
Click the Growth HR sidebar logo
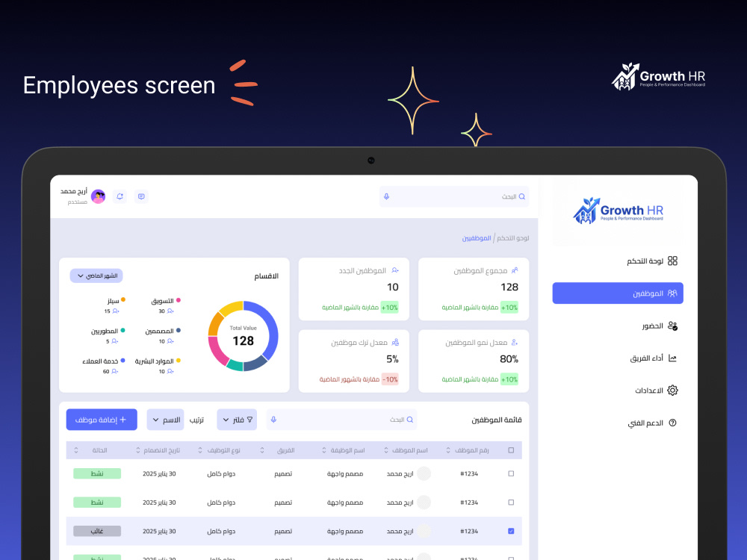pos(618,211)
